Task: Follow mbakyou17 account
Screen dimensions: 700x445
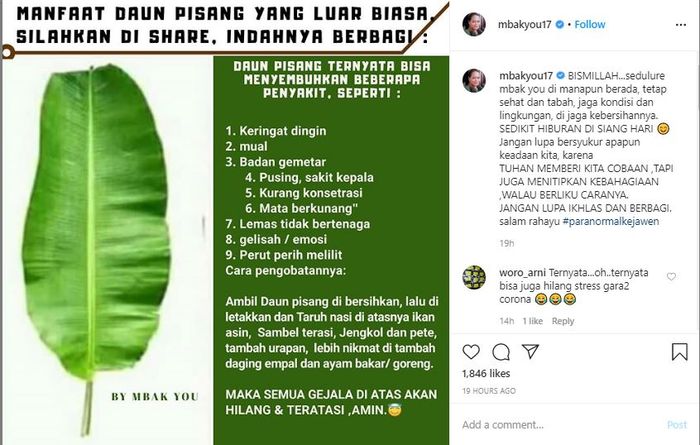Action: (x=590, y=25)
